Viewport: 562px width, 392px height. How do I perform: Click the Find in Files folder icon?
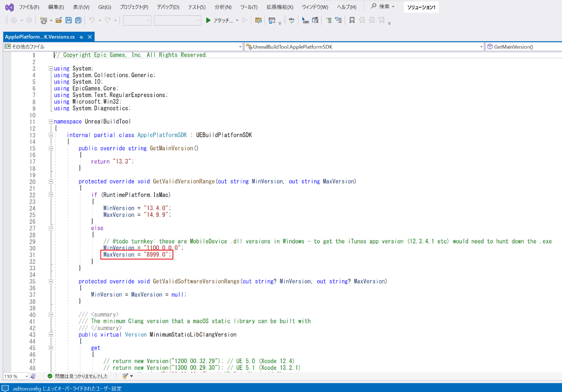click(259, 20)
